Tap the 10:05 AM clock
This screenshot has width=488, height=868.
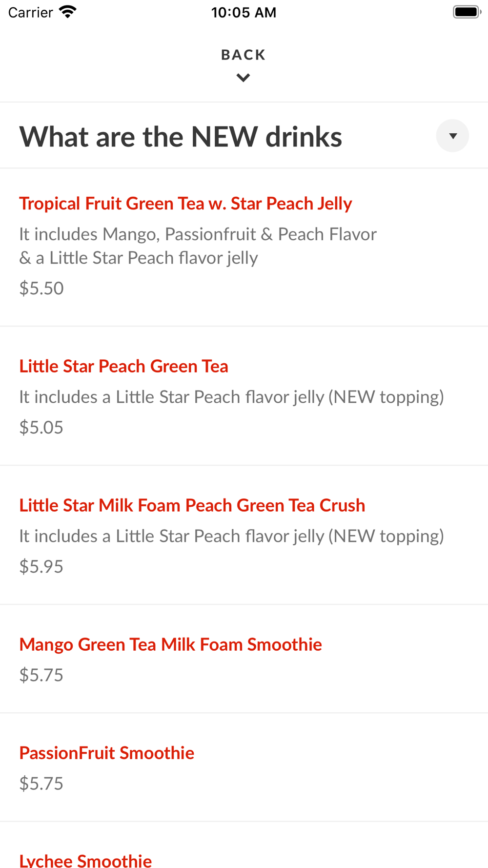[x=244, y=12]
